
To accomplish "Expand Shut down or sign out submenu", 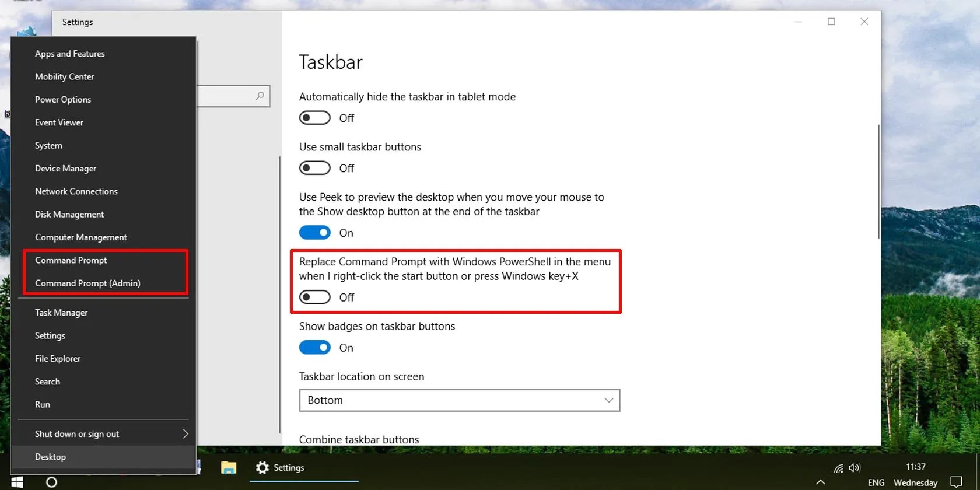I will (103, 434).
